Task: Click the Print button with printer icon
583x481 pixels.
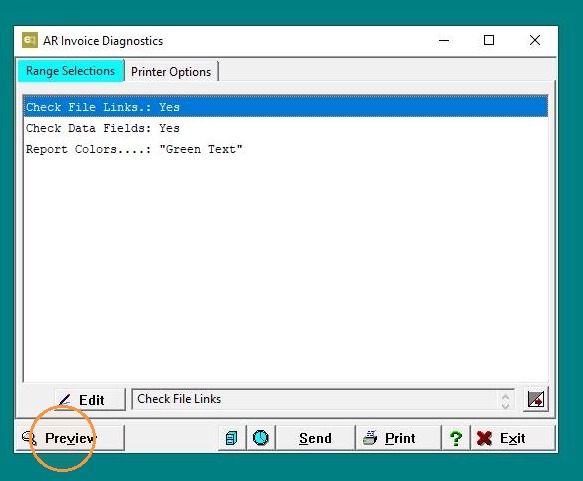Action: 398,438
